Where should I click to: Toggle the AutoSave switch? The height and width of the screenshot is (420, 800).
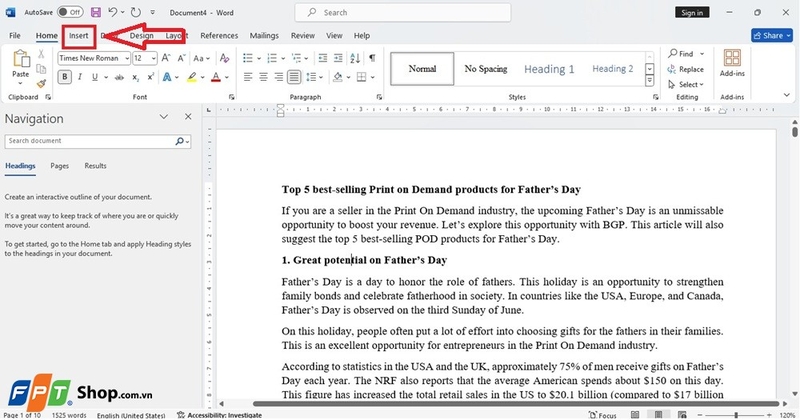[x=69, y=12]
